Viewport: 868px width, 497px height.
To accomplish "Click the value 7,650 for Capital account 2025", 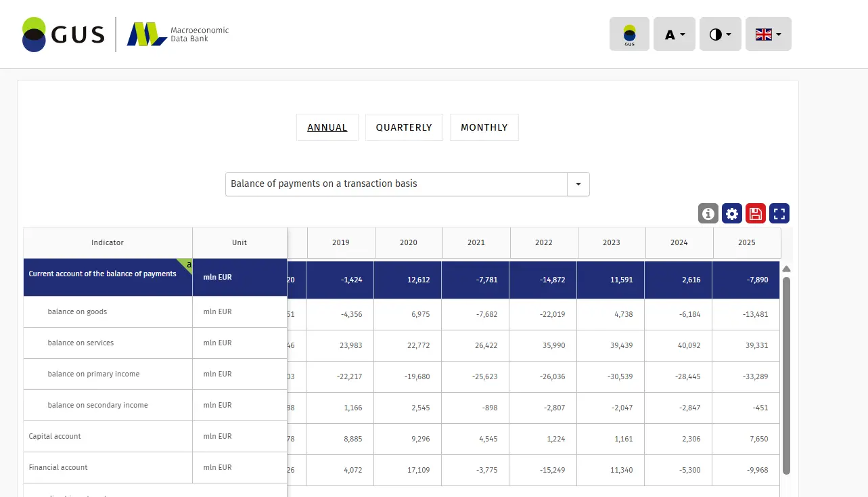I will pos(758,439).
